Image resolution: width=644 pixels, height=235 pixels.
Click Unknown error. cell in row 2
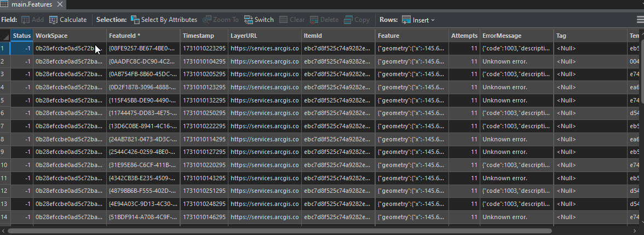click(x=517, y=61)
